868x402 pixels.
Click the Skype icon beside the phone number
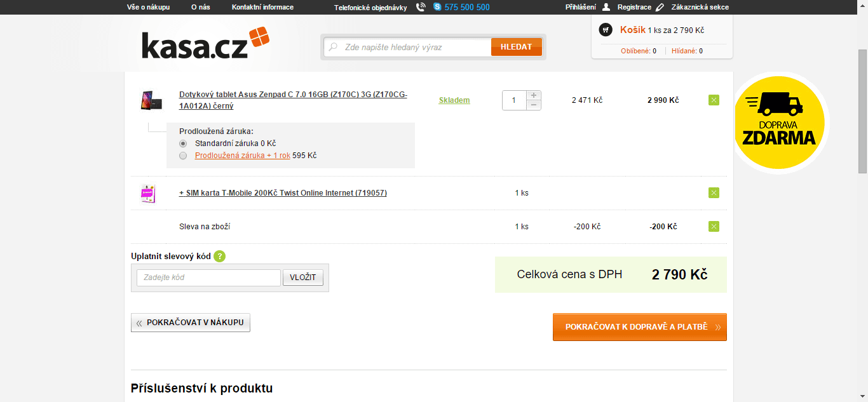coord(437,7)
